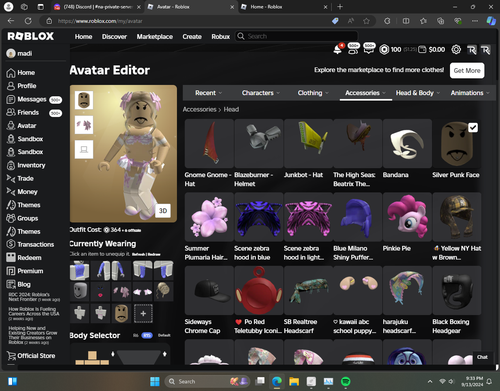Image resolution: width=500 pixels, height=391 pixels.
Task: Open Edge Copilot icon in toolbar
Action: [491, 21]
